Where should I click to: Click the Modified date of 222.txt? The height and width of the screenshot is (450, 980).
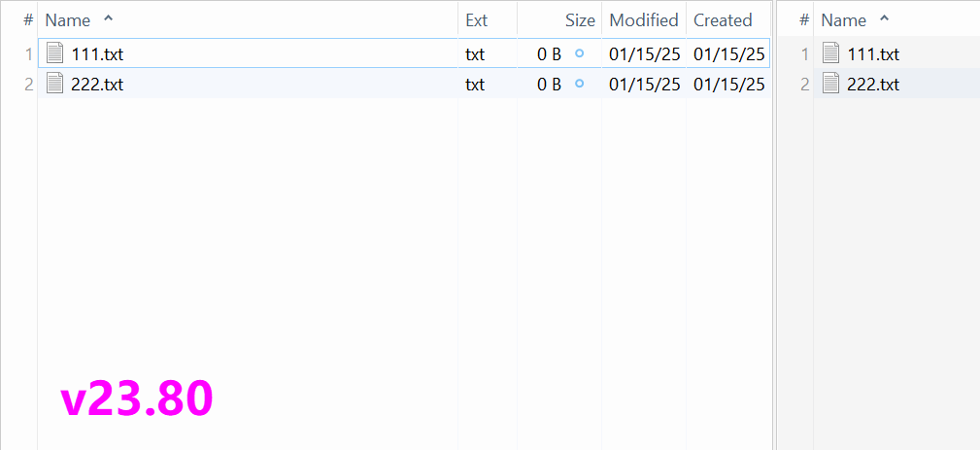coord(644,85)
